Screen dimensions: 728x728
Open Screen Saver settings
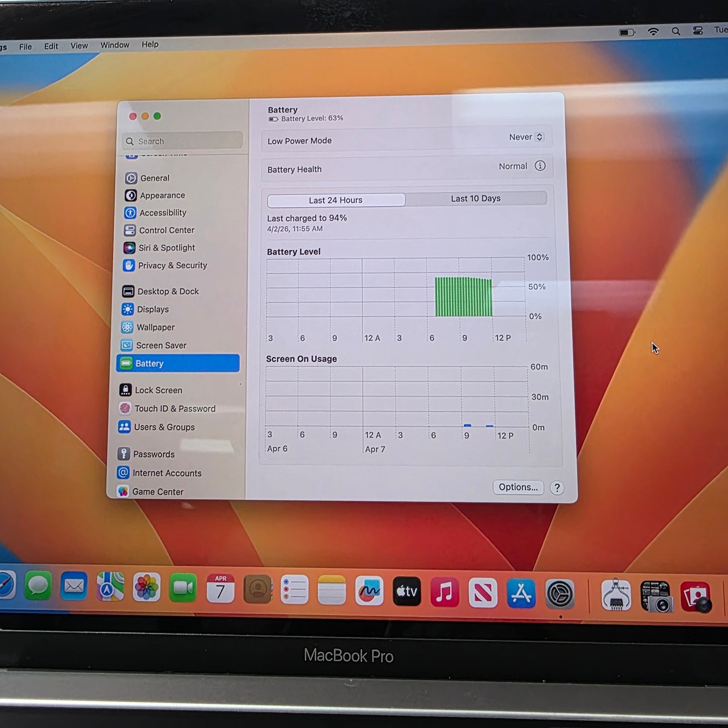(x=161, y=345)
